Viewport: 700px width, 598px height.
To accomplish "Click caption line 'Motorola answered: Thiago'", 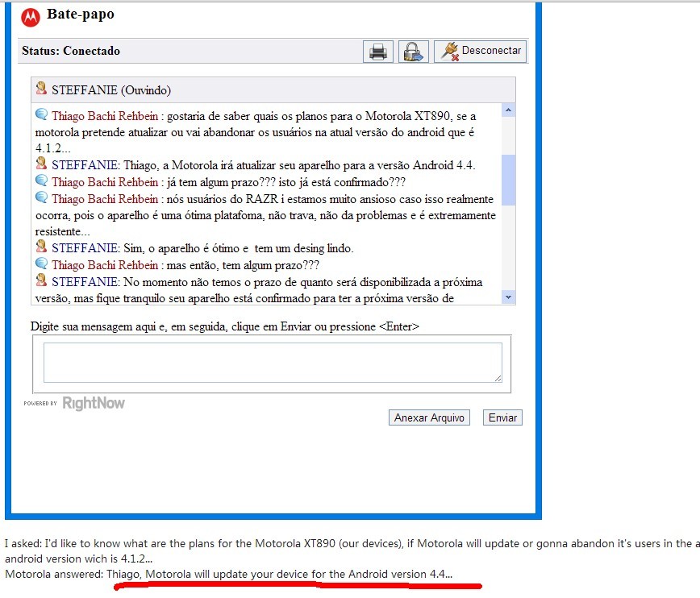I will [228, 574].
